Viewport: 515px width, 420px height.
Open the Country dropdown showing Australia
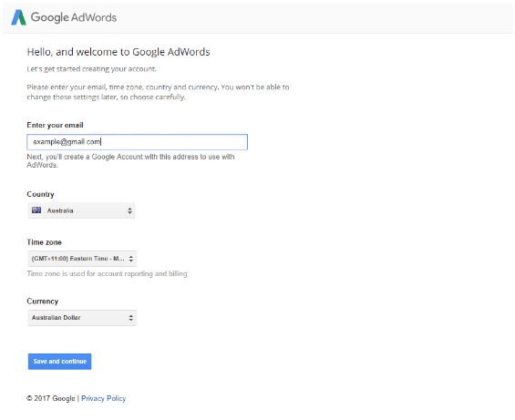coord(81,210)
